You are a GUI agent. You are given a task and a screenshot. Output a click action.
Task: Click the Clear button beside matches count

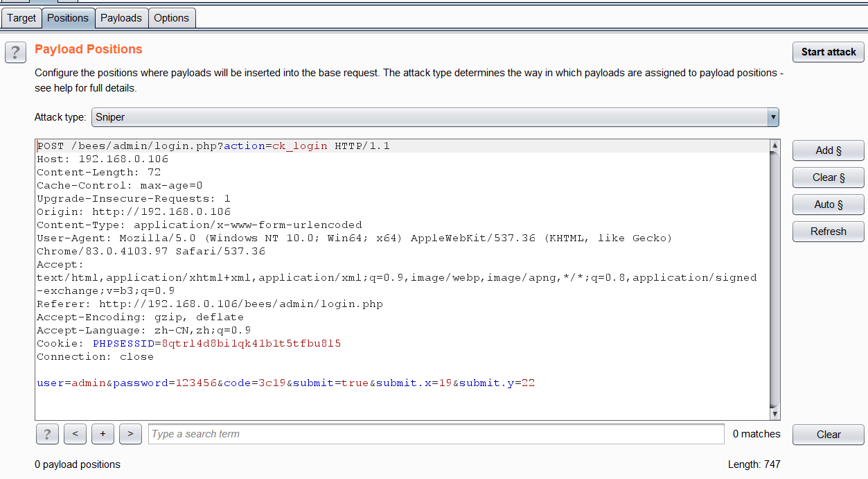(829, 435)
